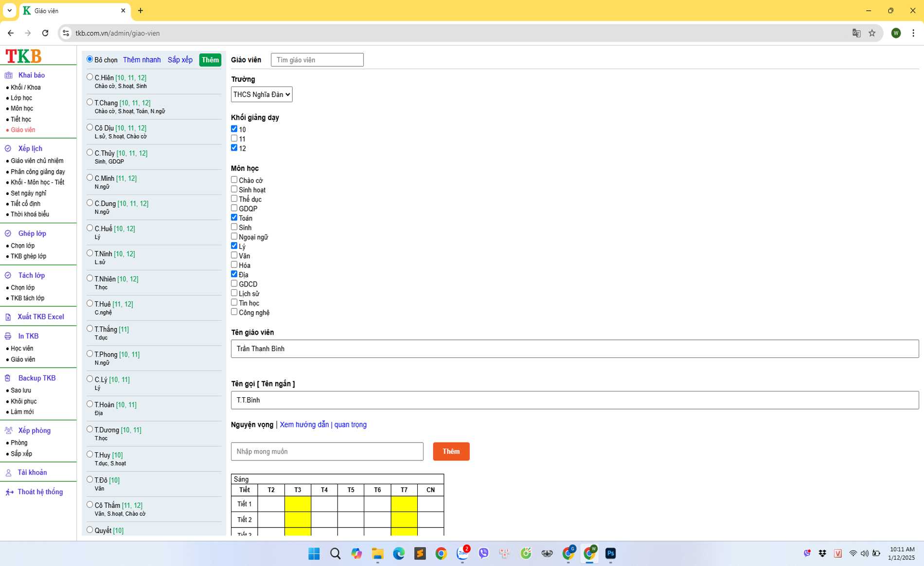Expand the browser tab search dropdown
Image resolution: width=924 pixels, height=566 pixels.
9,10
